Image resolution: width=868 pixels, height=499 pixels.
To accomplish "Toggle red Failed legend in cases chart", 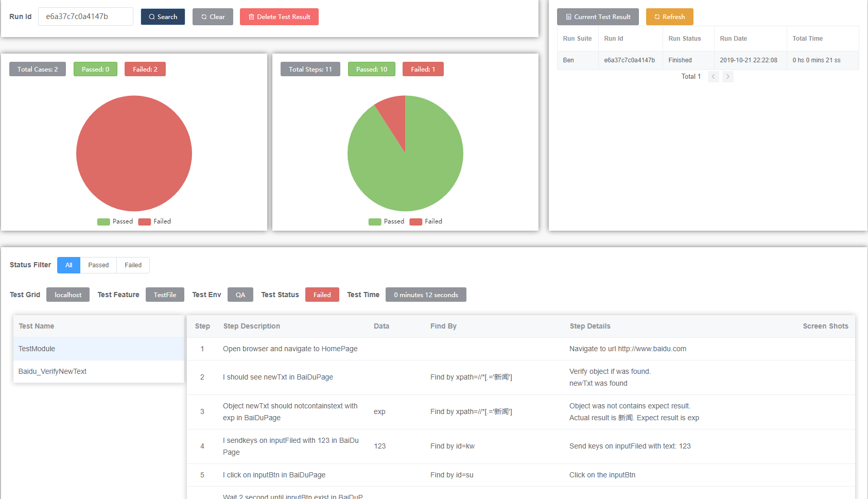I will tap(155, 221).
